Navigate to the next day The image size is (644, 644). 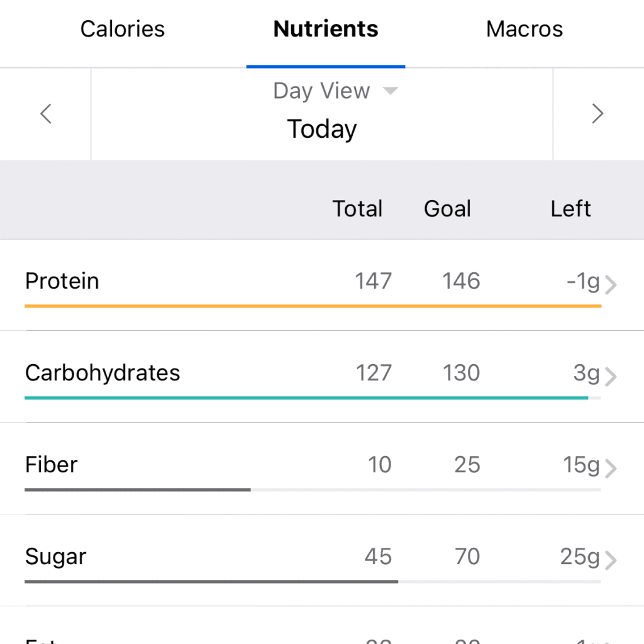(597, 114)
